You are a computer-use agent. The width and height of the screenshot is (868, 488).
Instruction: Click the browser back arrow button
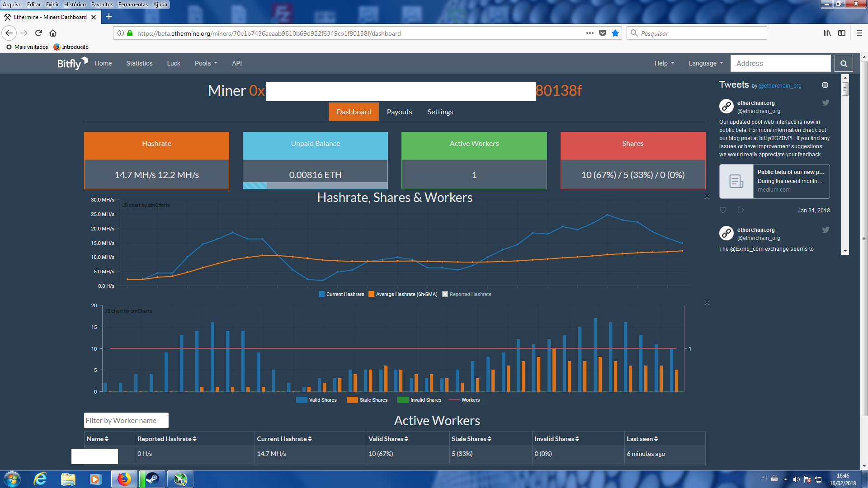[9, 33]
